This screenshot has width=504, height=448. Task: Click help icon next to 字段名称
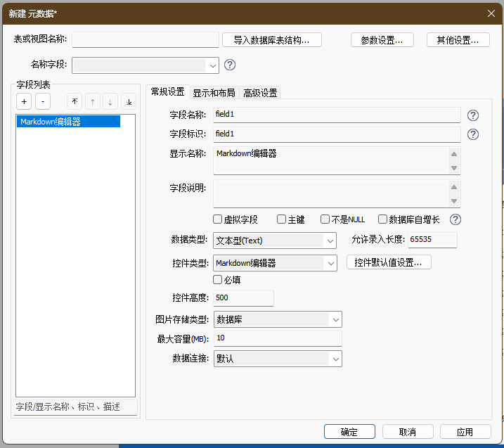click(x=473, y=115)
